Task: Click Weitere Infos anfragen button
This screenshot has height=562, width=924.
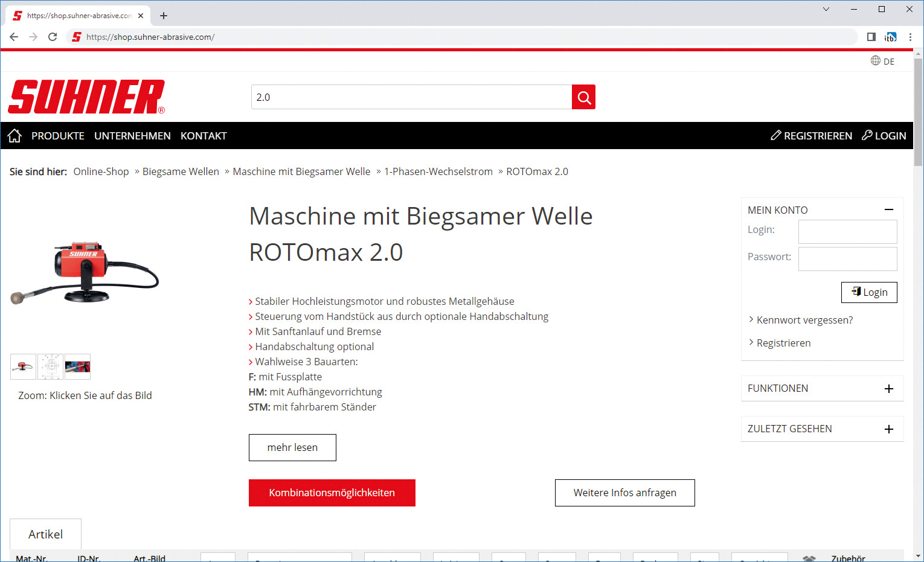Action: pyautogui.click(x=625, y=493)
